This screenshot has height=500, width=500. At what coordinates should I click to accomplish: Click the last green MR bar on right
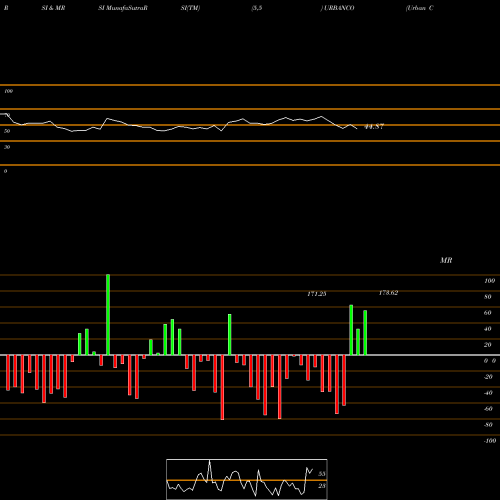(365, 332)
